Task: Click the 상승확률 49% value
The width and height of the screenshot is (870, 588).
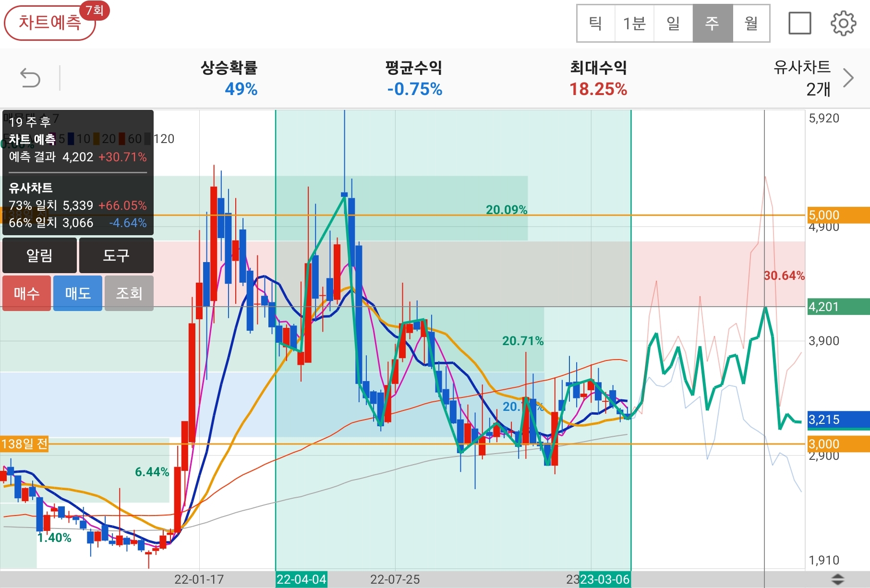Action: tap(241, 89)
